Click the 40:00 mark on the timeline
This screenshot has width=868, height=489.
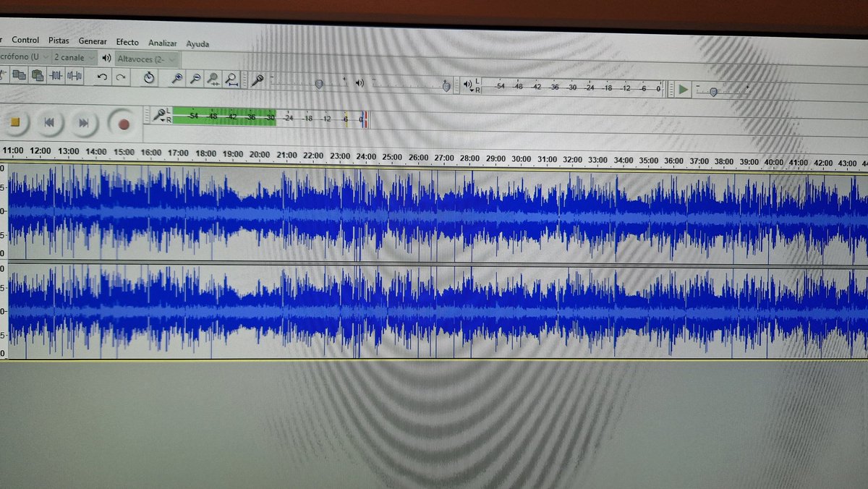point(773,162)
